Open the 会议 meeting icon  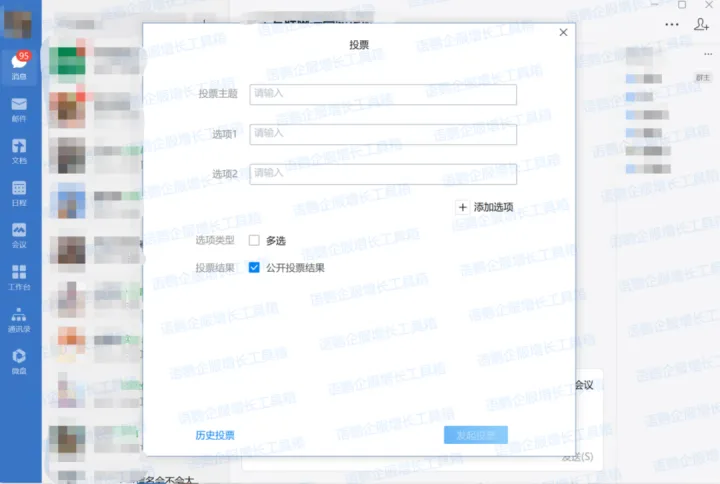coord(19,231)
